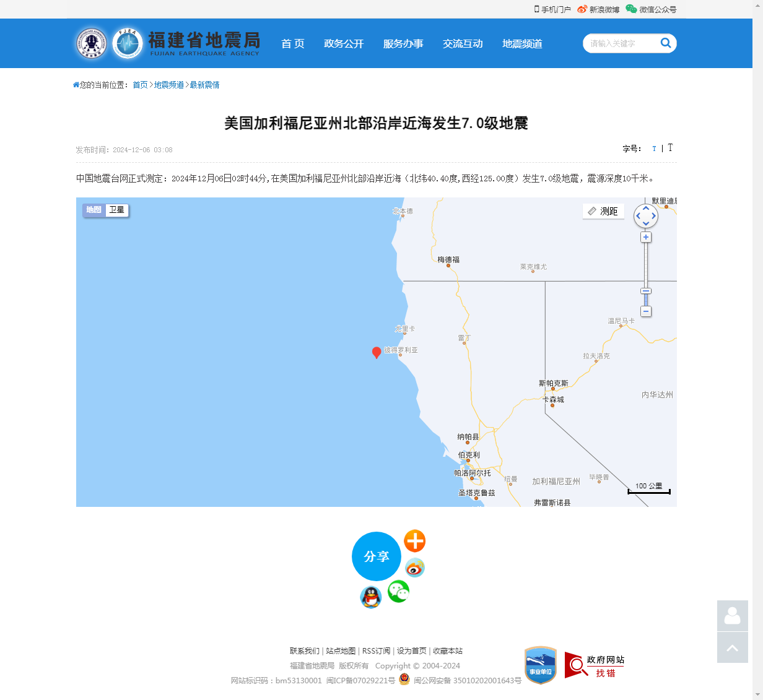Click the keyword search input field
The image size is (763, 700).
pos(619,43)
